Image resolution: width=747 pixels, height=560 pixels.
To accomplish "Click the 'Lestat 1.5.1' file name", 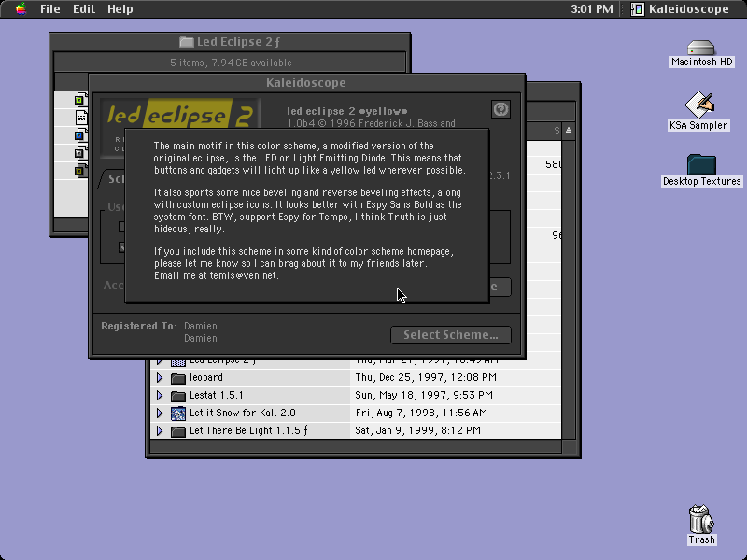I will (x=217, y=395).
